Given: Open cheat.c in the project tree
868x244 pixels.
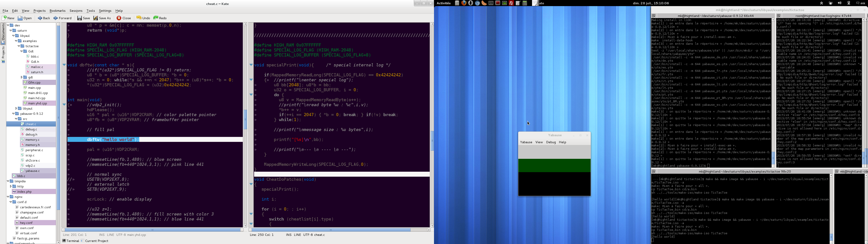Looking at the screenshot, I should [31, 124].
